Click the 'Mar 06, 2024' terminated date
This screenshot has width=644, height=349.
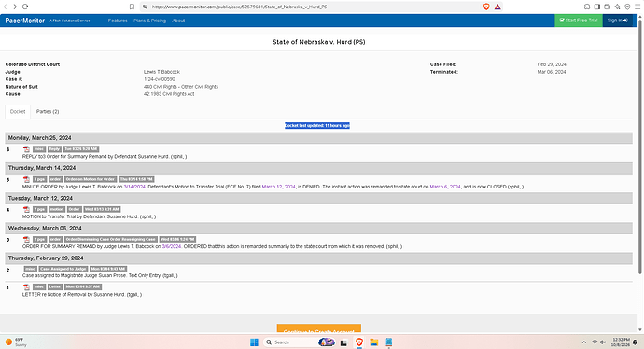[x=552, y=72]
